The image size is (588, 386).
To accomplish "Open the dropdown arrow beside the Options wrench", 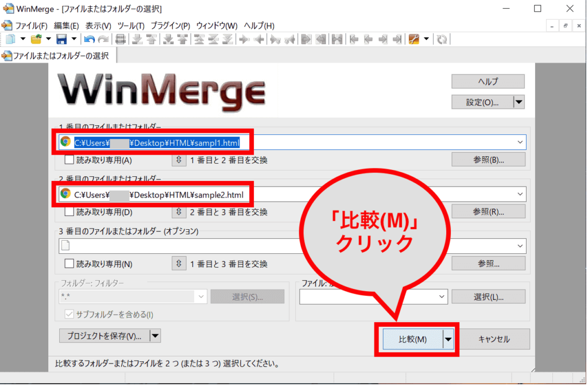I will tap(427, 39).
